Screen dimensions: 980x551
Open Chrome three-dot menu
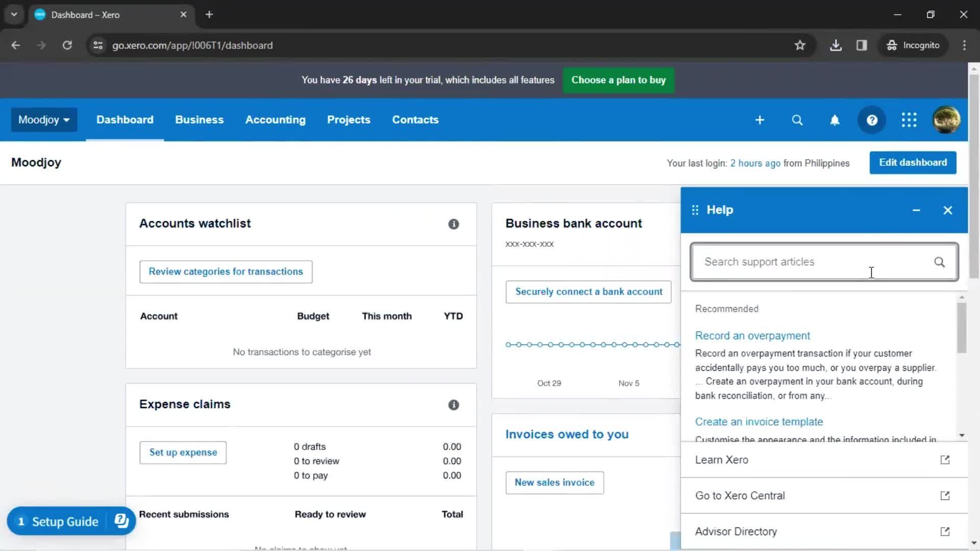(x=964, y=45)
